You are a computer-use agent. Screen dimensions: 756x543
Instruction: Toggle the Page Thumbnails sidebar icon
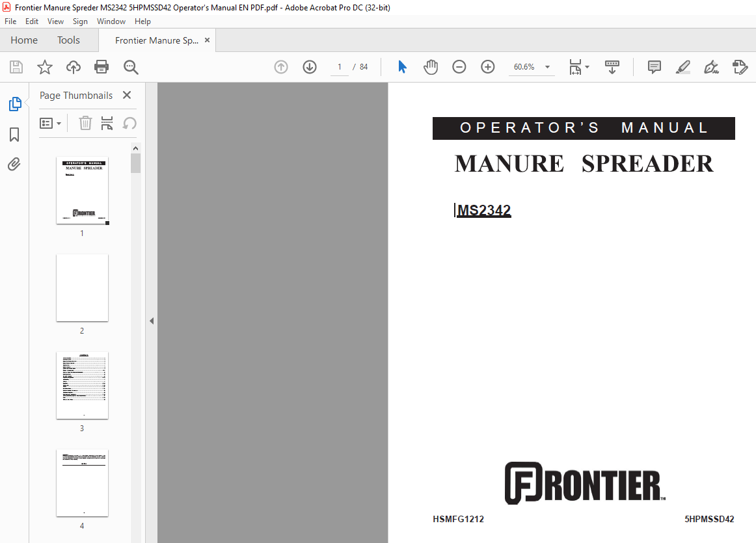[15, 104]
